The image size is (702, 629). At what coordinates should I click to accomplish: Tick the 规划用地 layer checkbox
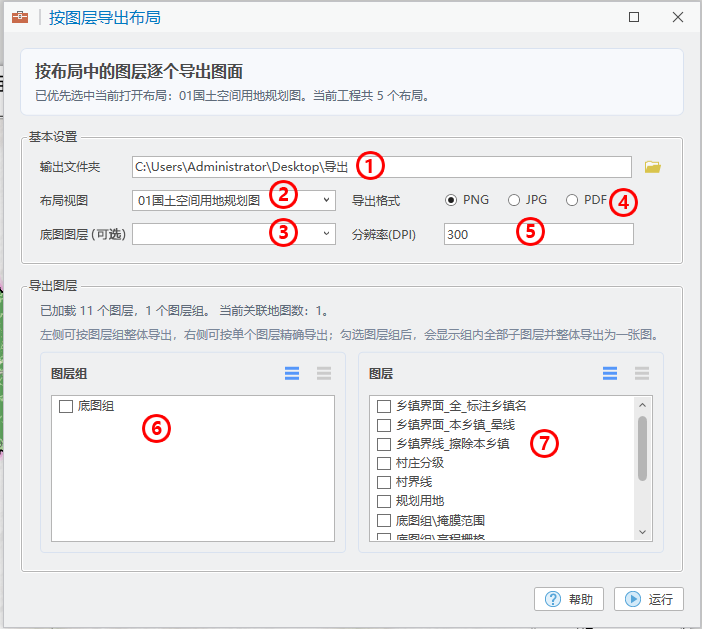[x=384, y=501]
